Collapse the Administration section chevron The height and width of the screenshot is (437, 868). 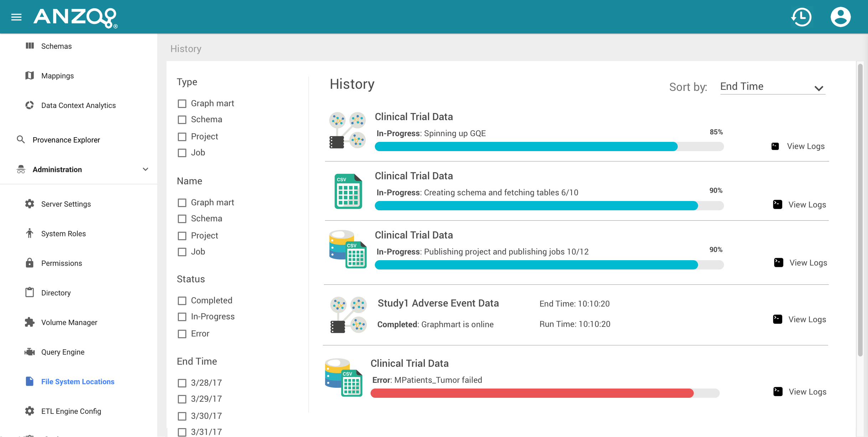[x=145, y=169]
